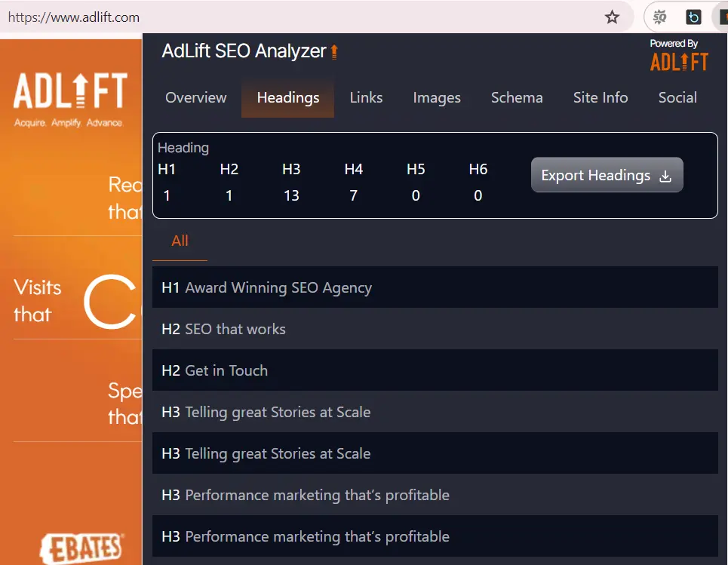Select first H3 Performance marketing that's profitable
Image resolution: width=728 pixels, height=565 pixels.
click(x=435, y=495)
